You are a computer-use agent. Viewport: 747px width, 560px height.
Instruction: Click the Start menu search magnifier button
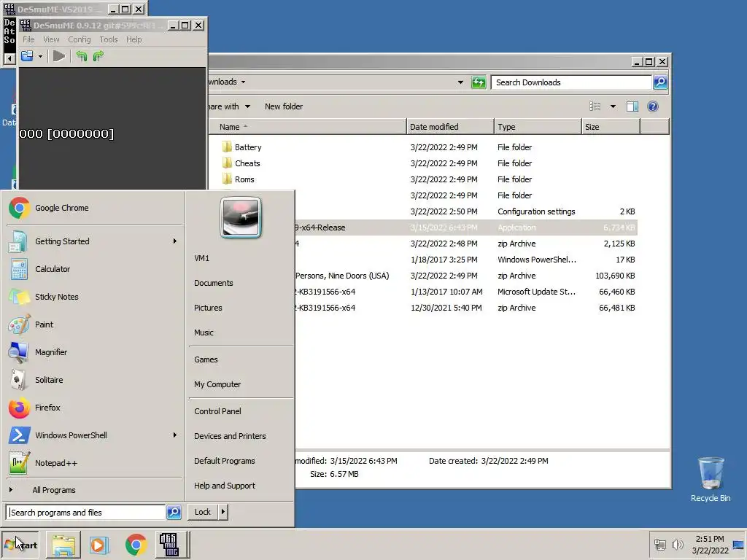[174, 513]
